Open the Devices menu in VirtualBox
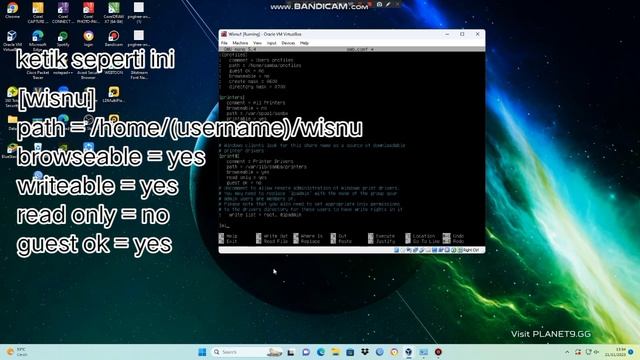Image resolution: width=640 pixels, height=360 pixels. tap(288, 43)
